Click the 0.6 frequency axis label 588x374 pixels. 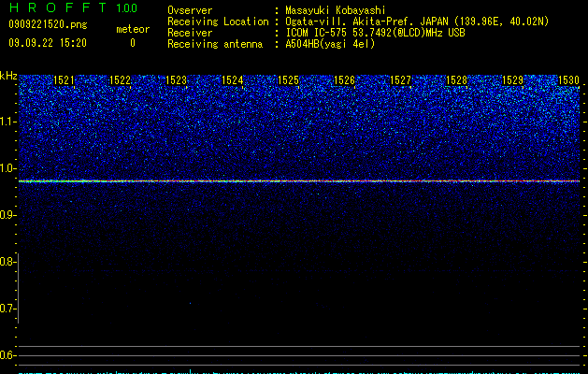[7, 355]
